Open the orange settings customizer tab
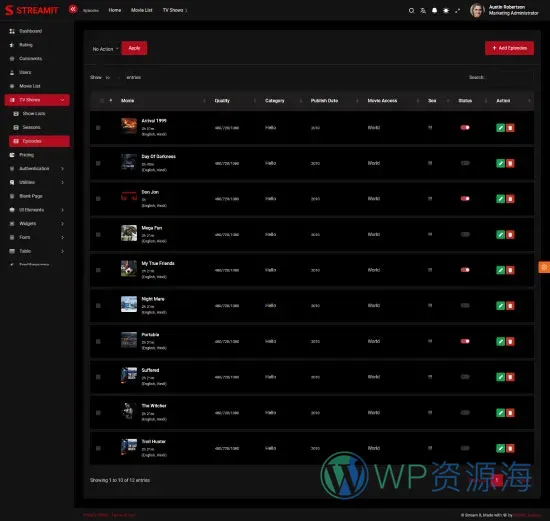Image resolution: width=550 pixels, height=521 pixels. pos(544,267)
